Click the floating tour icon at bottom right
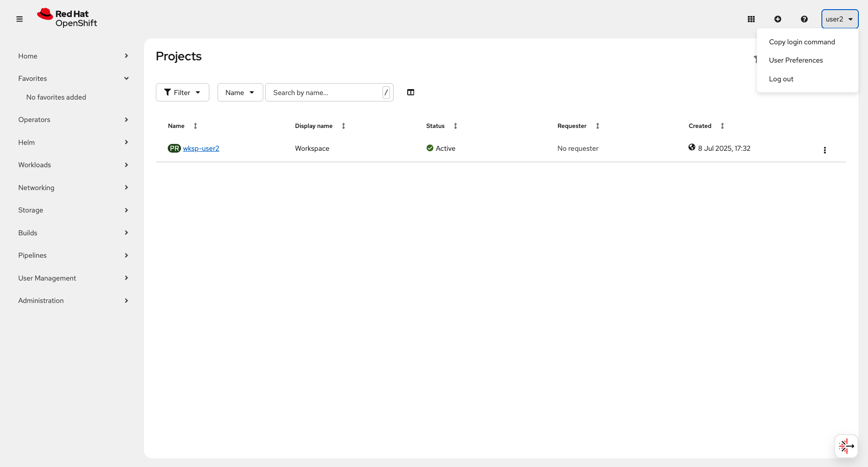 [846, 446]
